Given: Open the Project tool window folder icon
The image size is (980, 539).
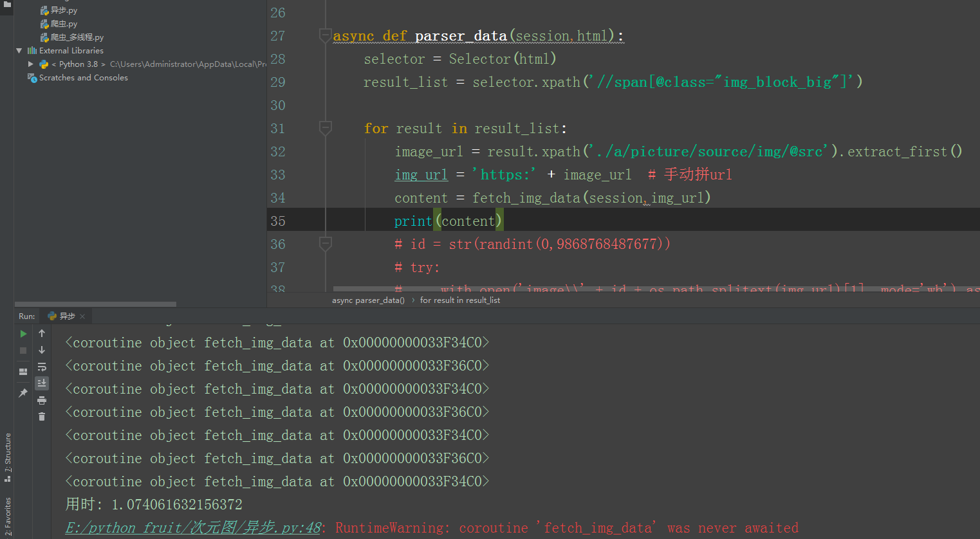Looking at the screenshot, I should point(7,3).
